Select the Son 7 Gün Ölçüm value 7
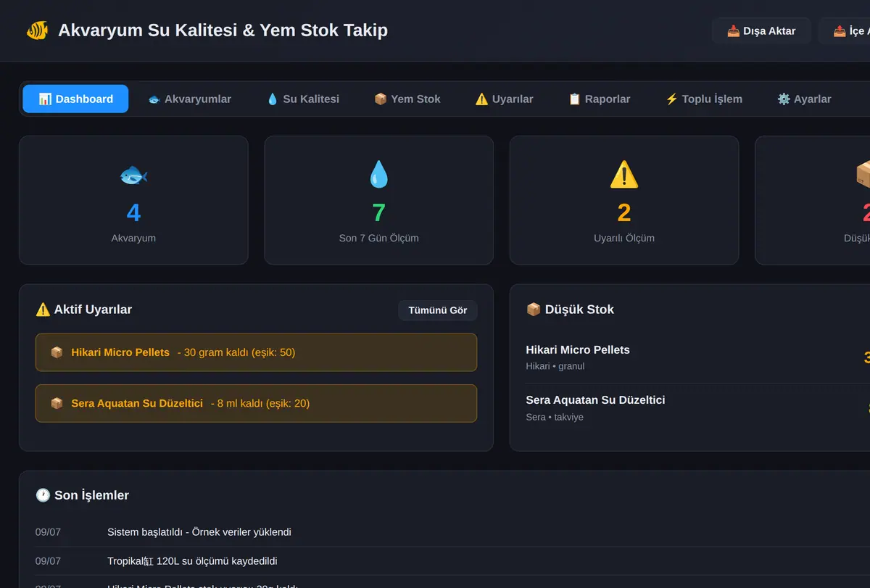The image size is (870, 588). [x=378, y=212]
